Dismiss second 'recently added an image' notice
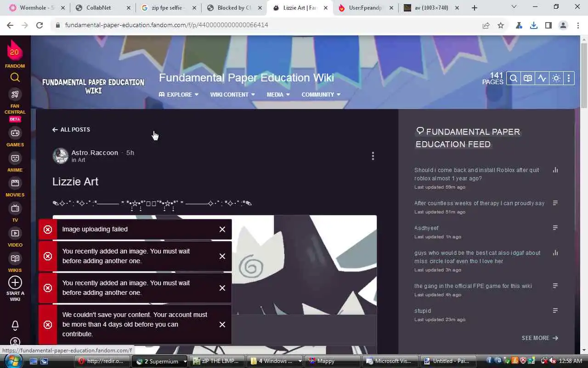588x368 pixels. pos(222,288)
